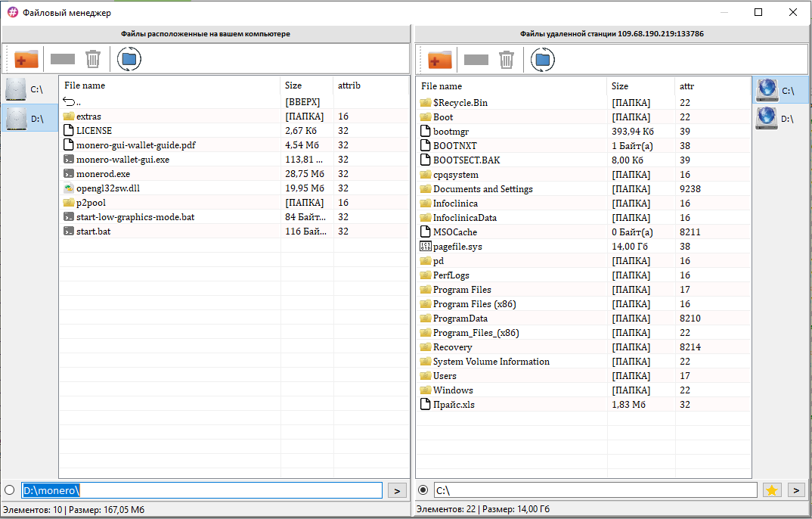The height and width of the screenshot is (519, 812).
Task: Go to the entered remote path
Action: pyautogui.click(x=796, y=490)
